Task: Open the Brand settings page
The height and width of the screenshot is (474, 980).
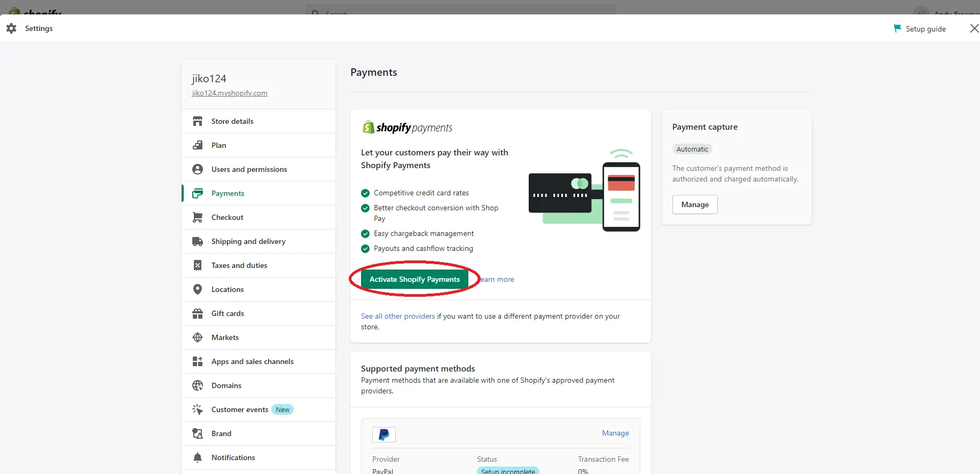Action: (x=221, y=433)
